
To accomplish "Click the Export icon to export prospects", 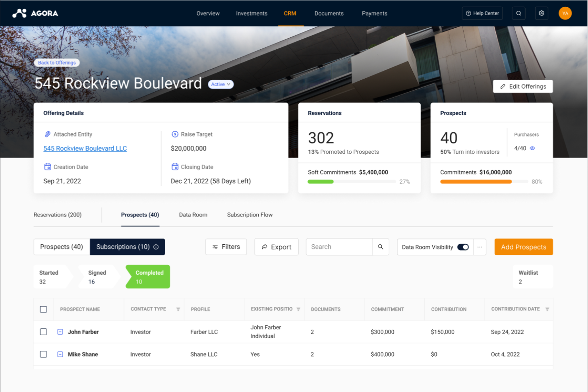I will [x=265, y=247].
